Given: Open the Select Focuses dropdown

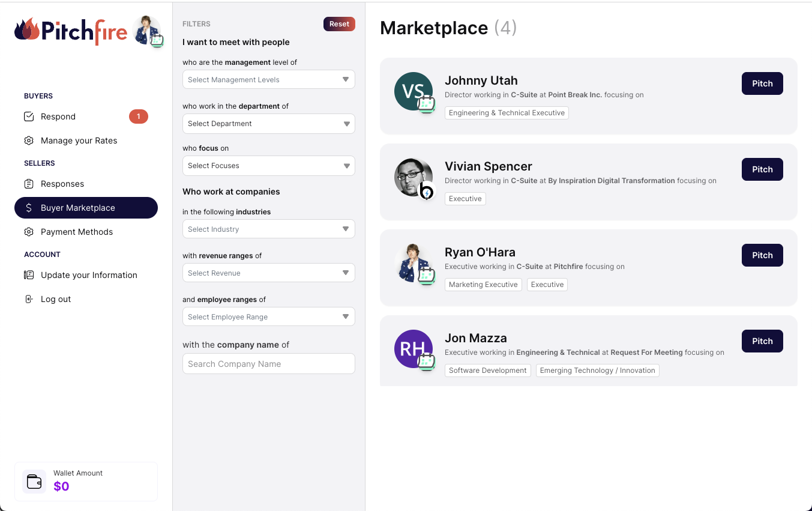Looking at the screenshot, I should (268, 166).
